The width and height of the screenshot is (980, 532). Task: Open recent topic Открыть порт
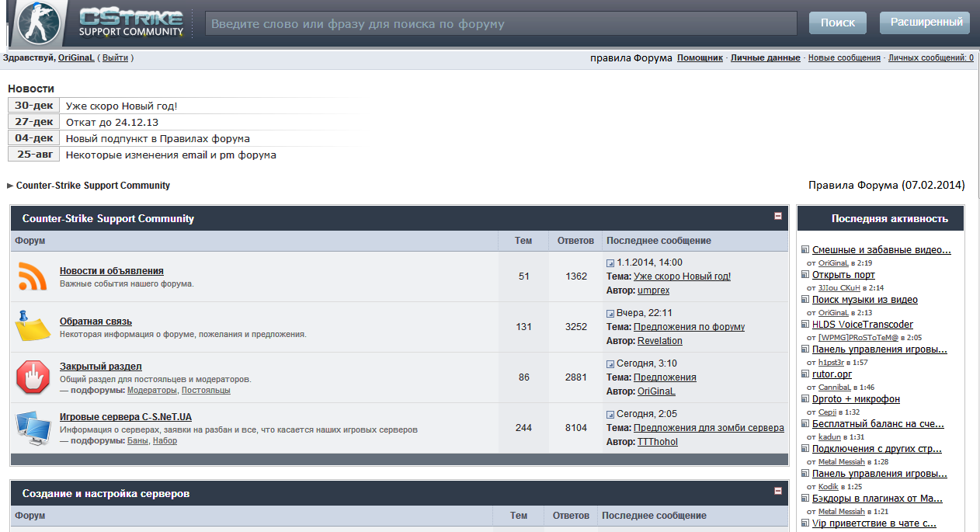[x=843, y=275]
